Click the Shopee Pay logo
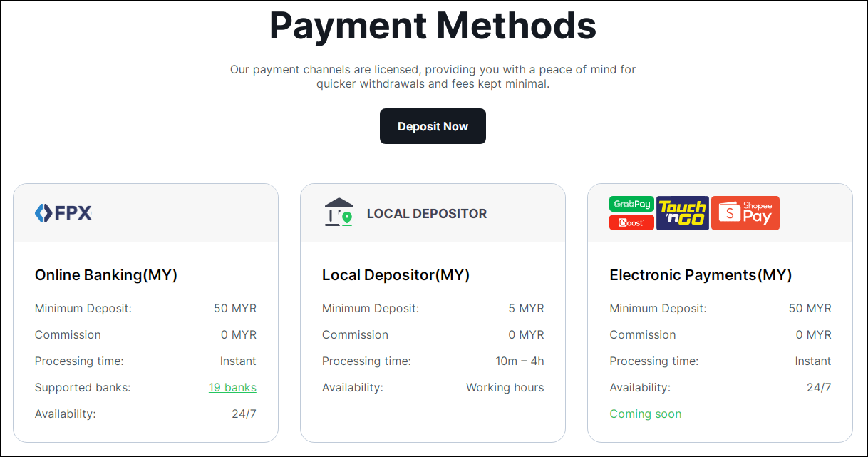The height and width of the screenshot is (457, 868). (x=745, y=213)
